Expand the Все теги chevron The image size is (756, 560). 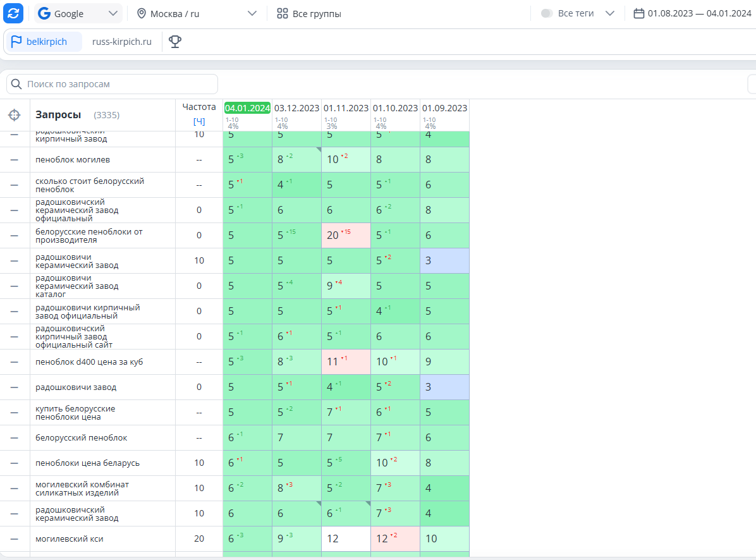(610, 13)
